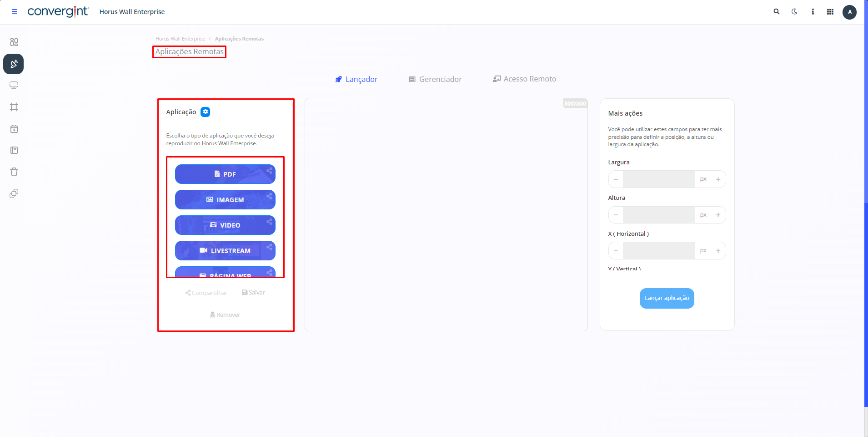Image resolution: width=868 pixels, height=437 pixels.
Task: Switch to the Gerenciador tab
Action: coord(435,79)
